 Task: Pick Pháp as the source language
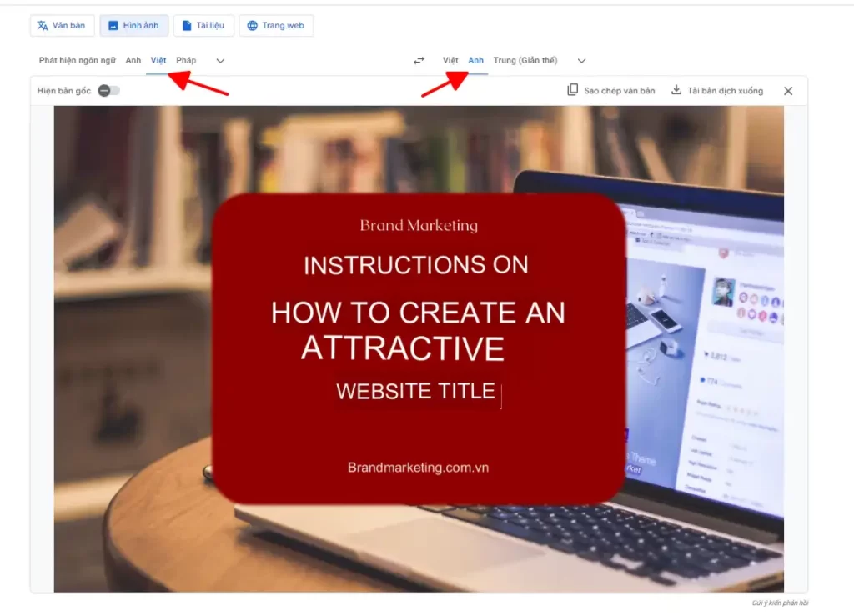(x=186, y=60)
